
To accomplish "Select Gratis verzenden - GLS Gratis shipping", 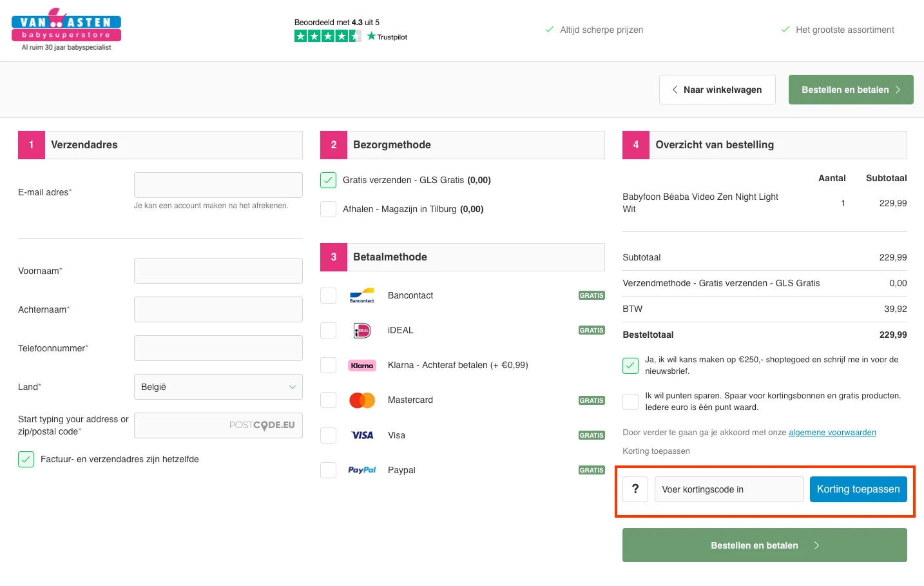I will coord(328,180).
